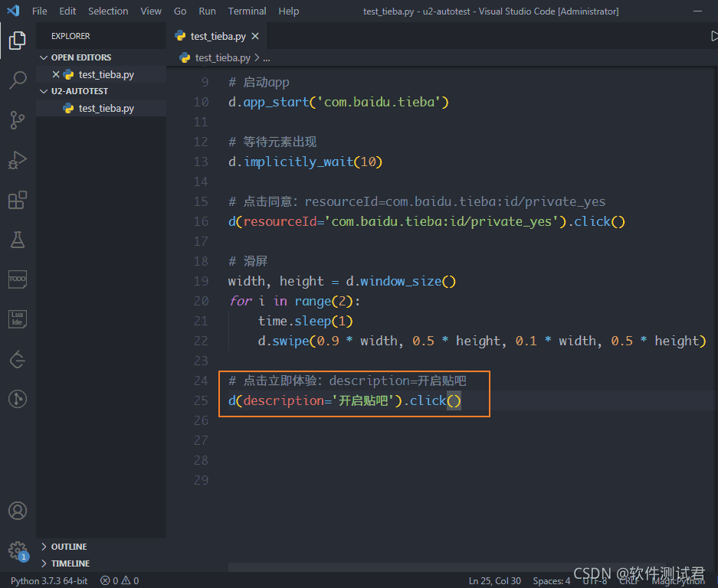Viewport: 718px width, 588px height.
Task: Open the Source Control view
Action: tap(17, 120)
